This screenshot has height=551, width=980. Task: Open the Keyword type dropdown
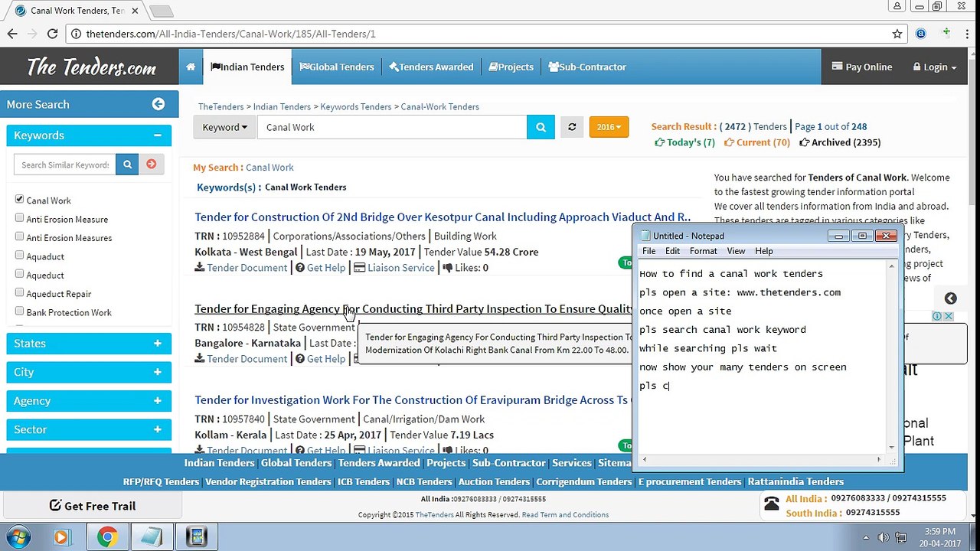pyautogui.click(x=224, y=127)
